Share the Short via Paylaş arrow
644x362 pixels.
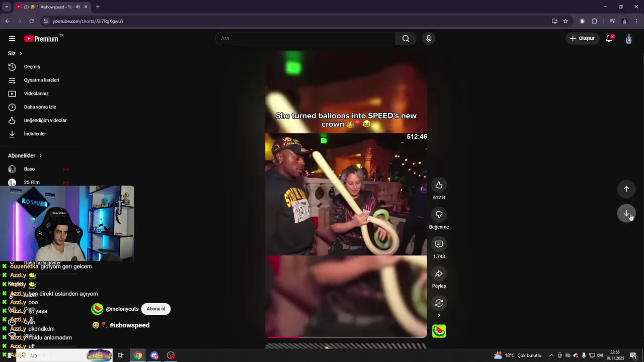[439, 274]
